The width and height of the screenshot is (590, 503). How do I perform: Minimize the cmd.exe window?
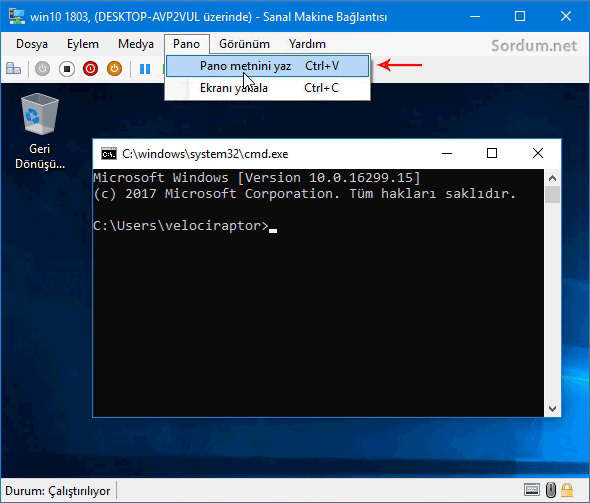(x=447, y=153)
